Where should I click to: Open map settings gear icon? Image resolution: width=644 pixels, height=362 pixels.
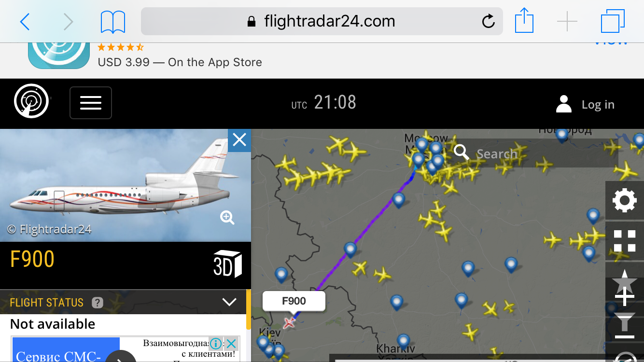pos(624,200)
